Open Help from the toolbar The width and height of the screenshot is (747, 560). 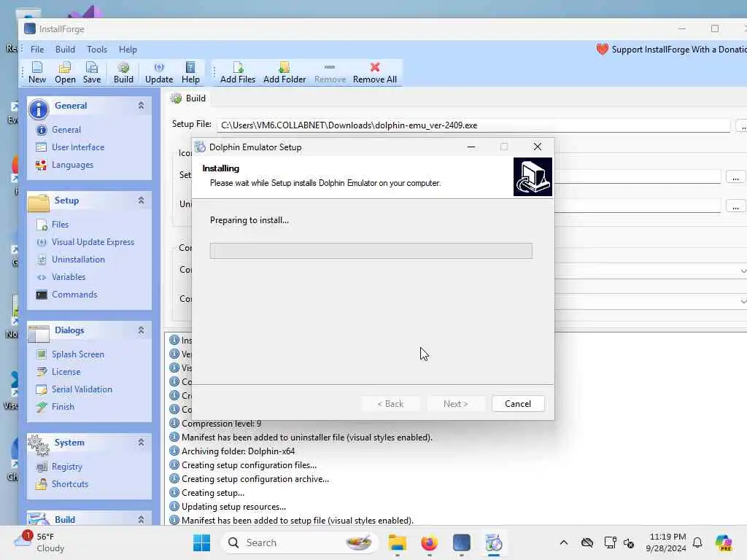pos(190,72)
